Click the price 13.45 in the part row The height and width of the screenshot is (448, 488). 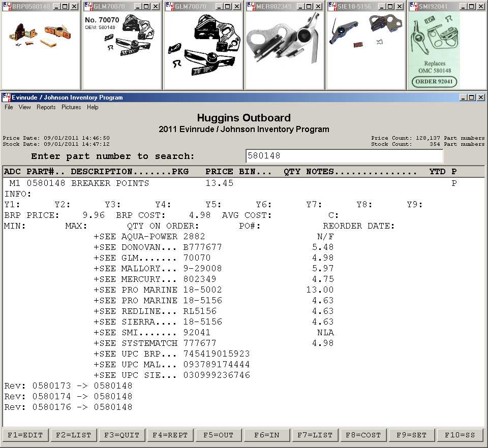pyautogui.click(x=220, y=183)
